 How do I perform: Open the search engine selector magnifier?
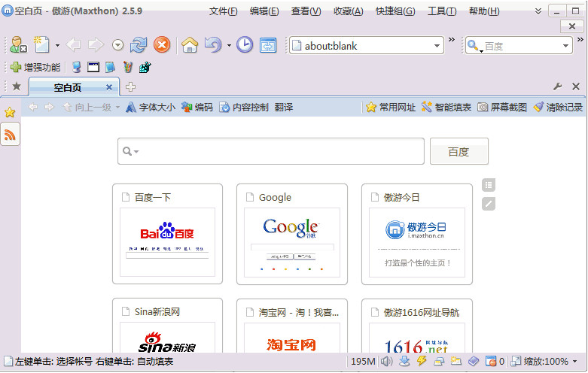(x=474, y=46)
